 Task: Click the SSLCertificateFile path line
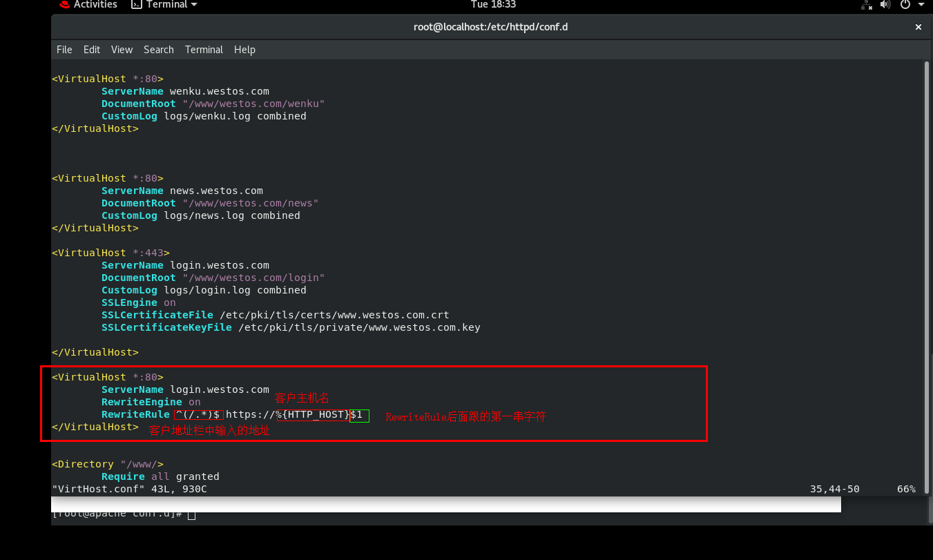[276, 315]
